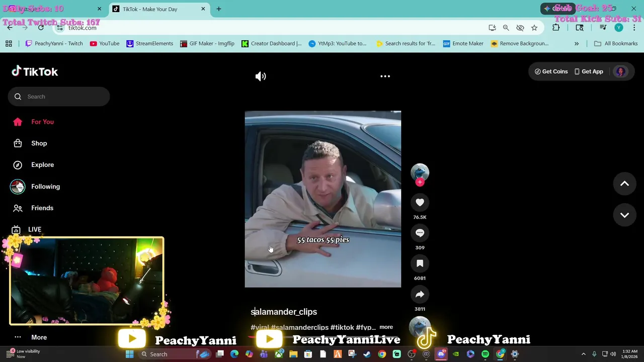Go back in browser history
This screenshot has width=644, height=362.
[x=10, y=28]
